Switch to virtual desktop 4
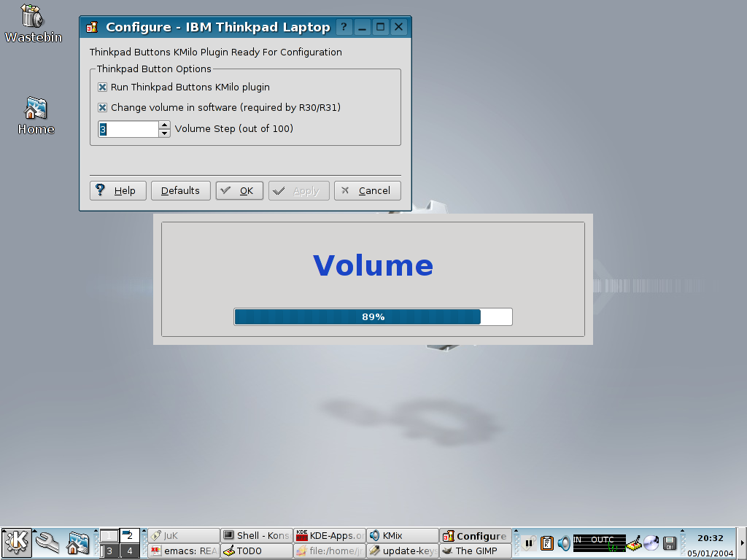Screen dimensions: 747x560 pos(129,551)
